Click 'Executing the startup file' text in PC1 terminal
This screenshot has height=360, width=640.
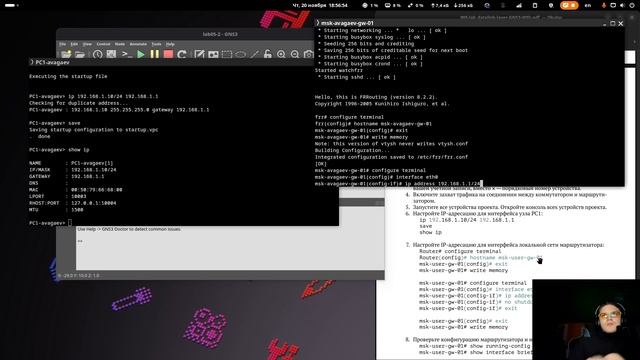point(68,76)
